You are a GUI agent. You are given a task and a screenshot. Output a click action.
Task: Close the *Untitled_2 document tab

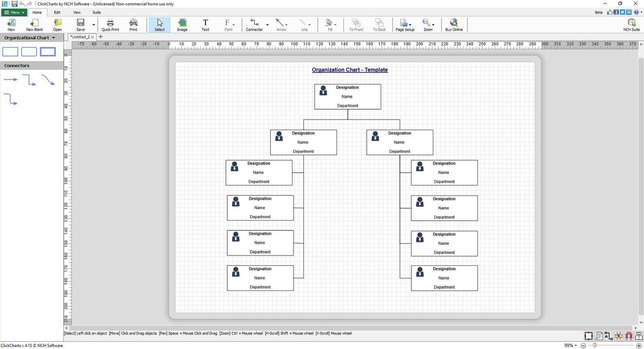[92, 37]
